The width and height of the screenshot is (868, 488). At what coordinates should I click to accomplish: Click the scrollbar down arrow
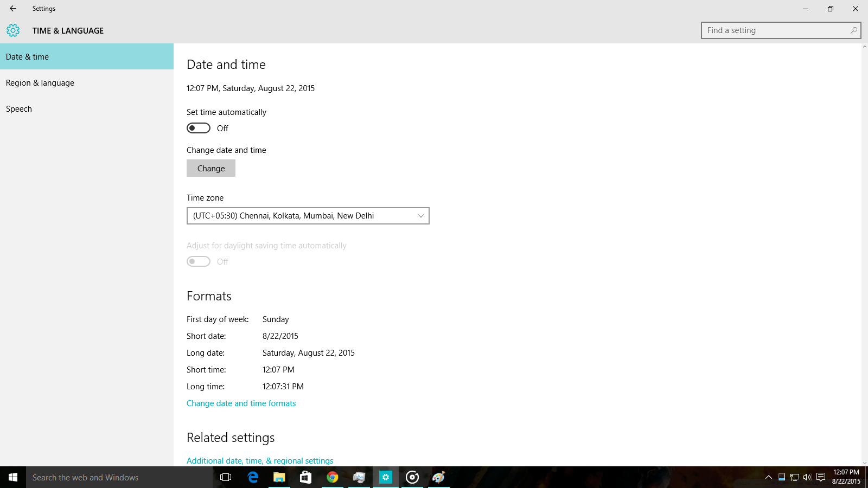pyautogui.click(x=865, y=463)
